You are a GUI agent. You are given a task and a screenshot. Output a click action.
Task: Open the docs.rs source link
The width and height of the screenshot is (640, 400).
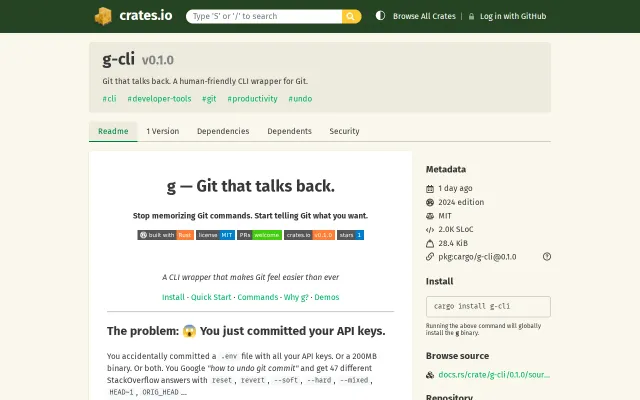click(x=494, y=375)
